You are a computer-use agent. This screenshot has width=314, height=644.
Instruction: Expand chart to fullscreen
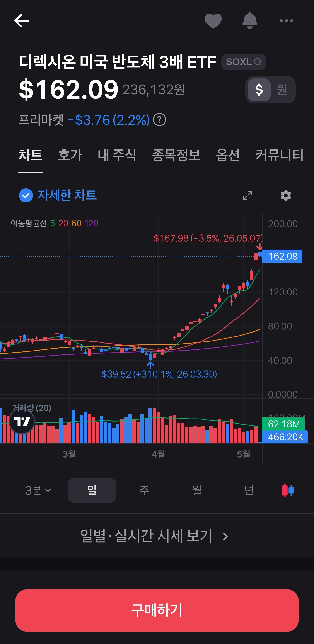[248, 195]
